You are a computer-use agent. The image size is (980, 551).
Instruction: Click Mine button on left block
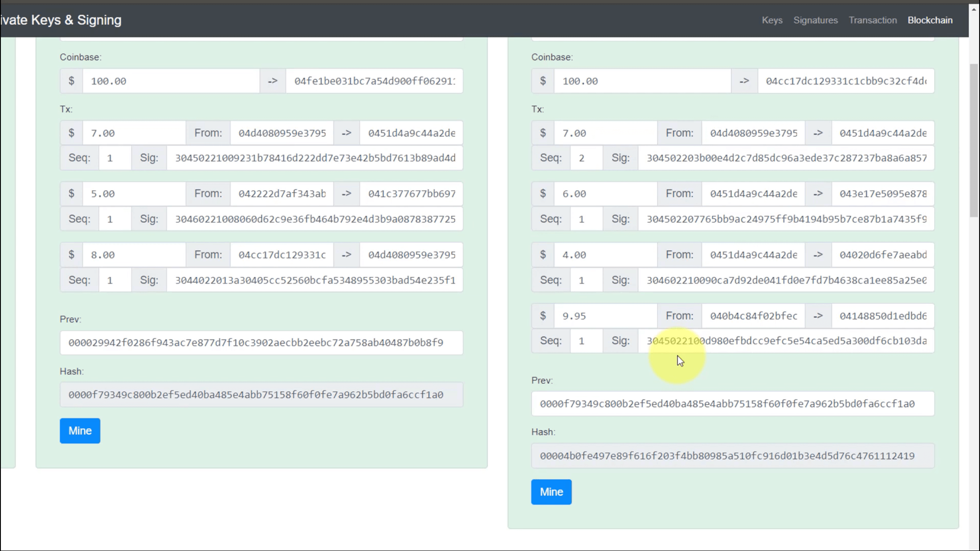[80, 430]
